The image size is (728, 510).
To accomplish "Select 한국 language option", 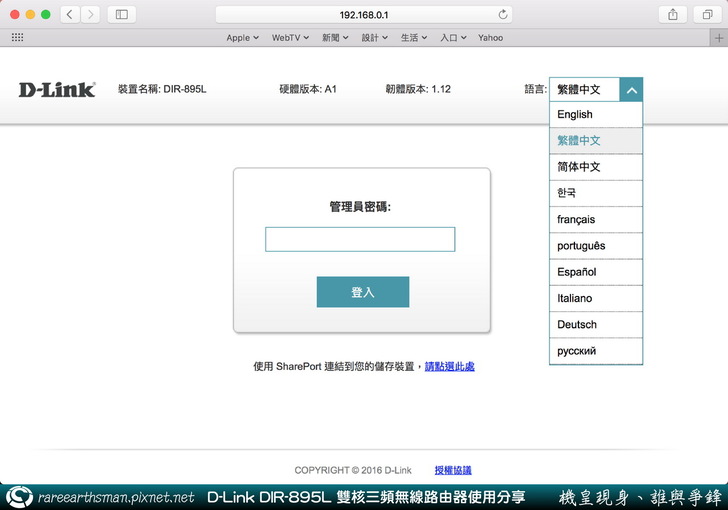I will coord(596,193).
